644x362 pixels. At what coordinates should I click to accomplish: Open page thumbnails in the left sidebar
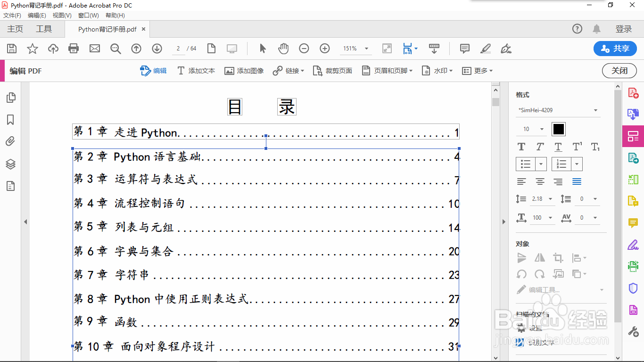[11, 98]
